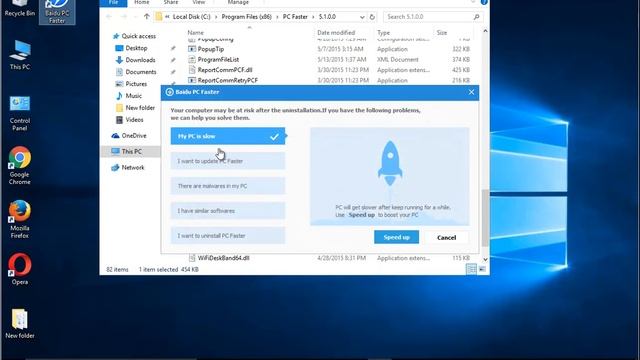
Task: Click the Baidu PC Faster logo in the dialog title
Action: 169,92
